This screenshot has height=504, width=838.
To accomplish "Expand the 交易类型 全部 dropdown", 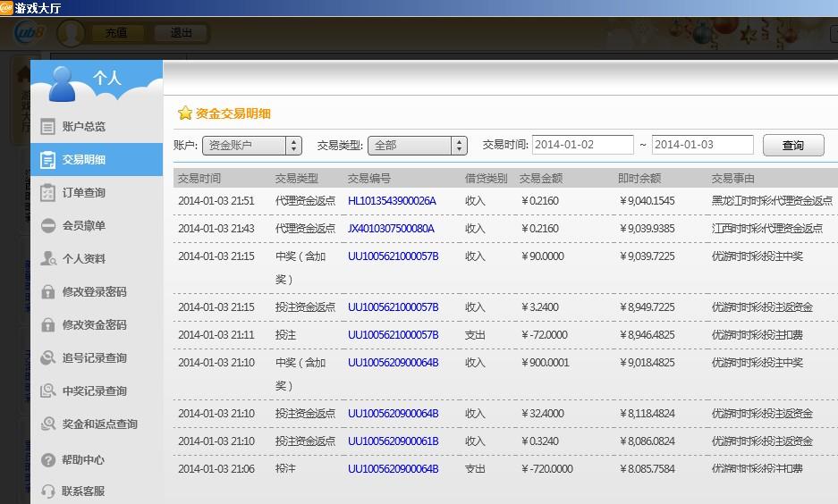I will click(417, 145).
